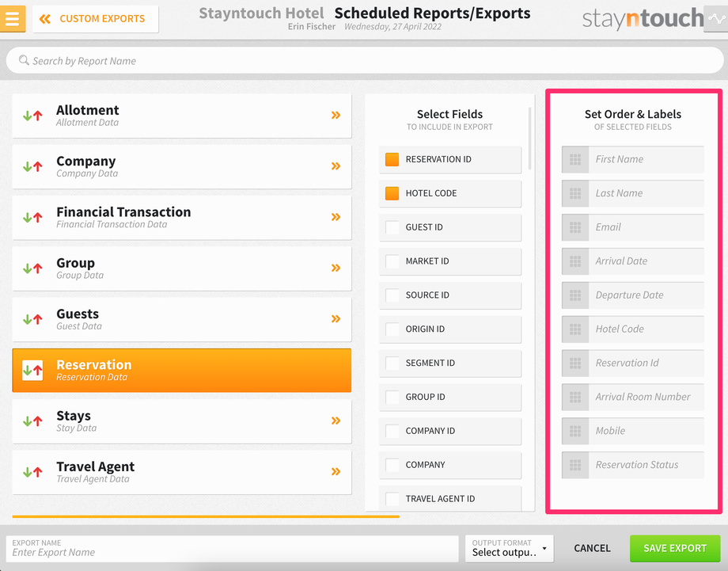The image size is (728, 571).
Task: Check the GUEST ID field
Action: pyautogui.click(x=392, y=227)
